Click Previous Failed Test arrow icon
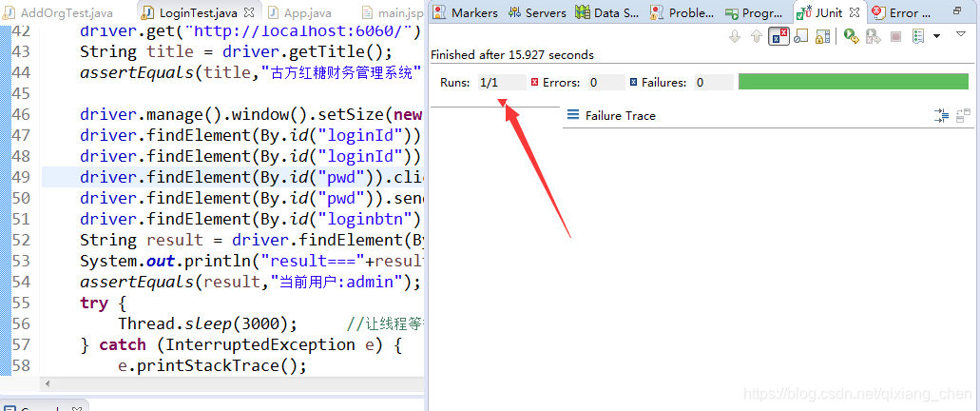Screen dimensions: 980x411 tap(757, 37)
